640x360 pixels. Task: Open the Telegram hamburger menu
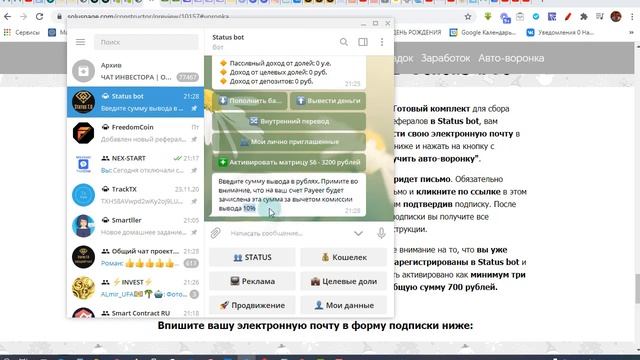[80, 42]
